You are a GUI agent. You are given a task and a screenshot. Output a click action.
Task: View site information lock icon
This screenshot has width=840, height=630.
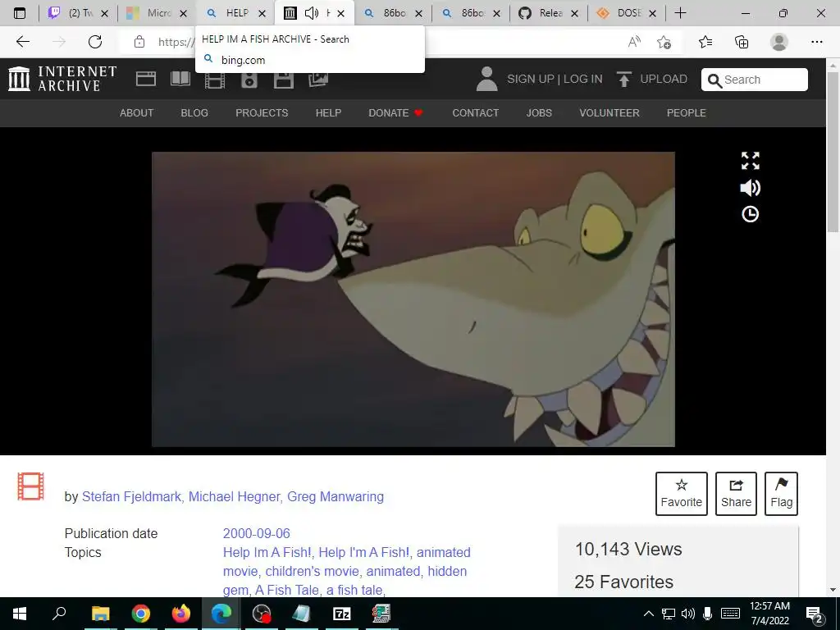[x=139, y=42]
